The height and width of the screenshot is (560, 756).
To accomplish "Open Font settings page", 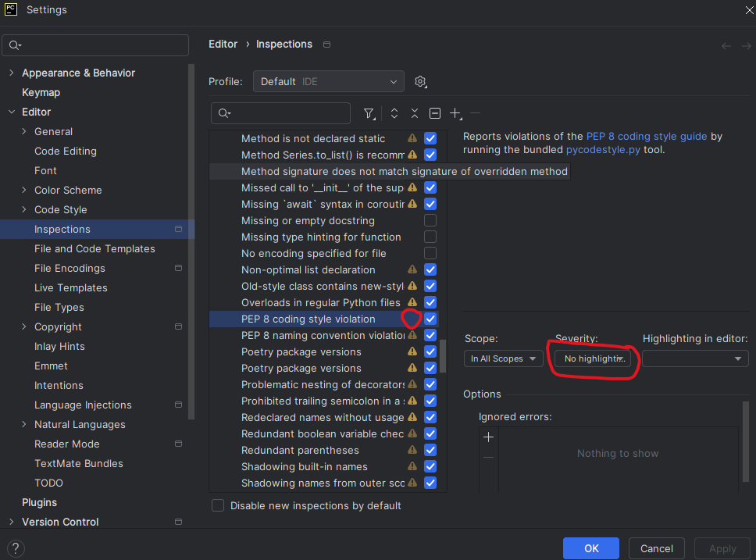I will tap(45, 171).
